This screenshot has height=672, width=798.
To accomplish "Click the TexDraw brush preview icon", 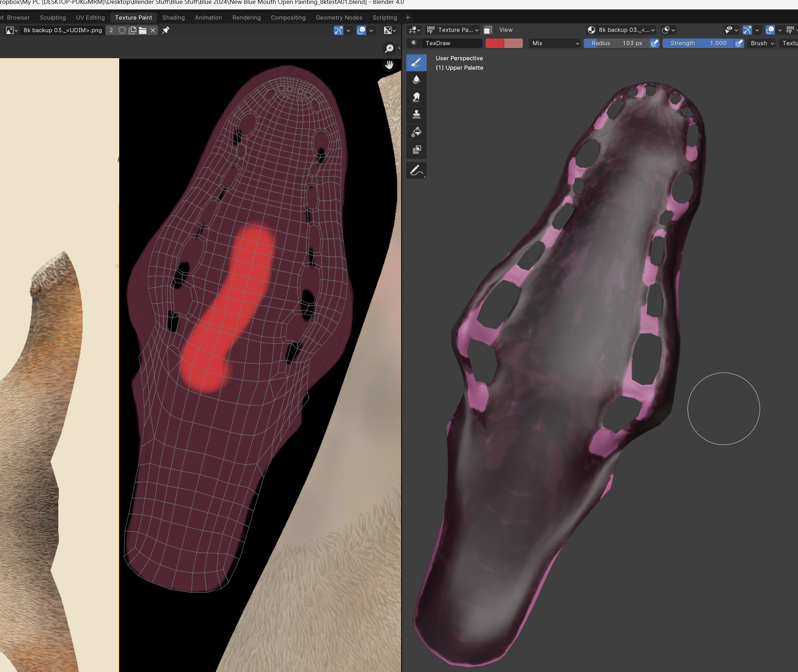I will click(x=414, y=43).
